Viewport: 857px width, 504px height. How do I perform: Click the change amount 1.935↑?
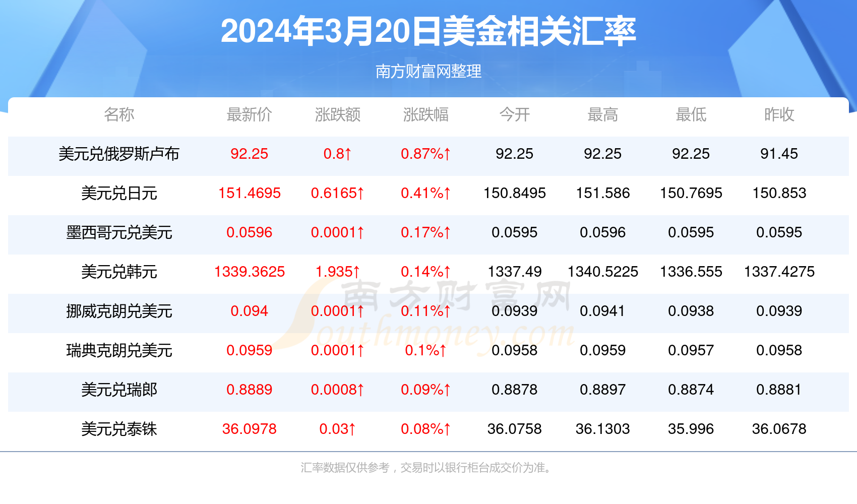click(337, 272)
